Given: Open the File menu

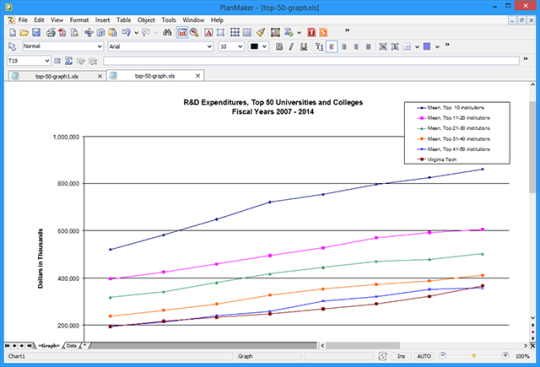Looking at the screenshot, I should [x=23, y=20].
